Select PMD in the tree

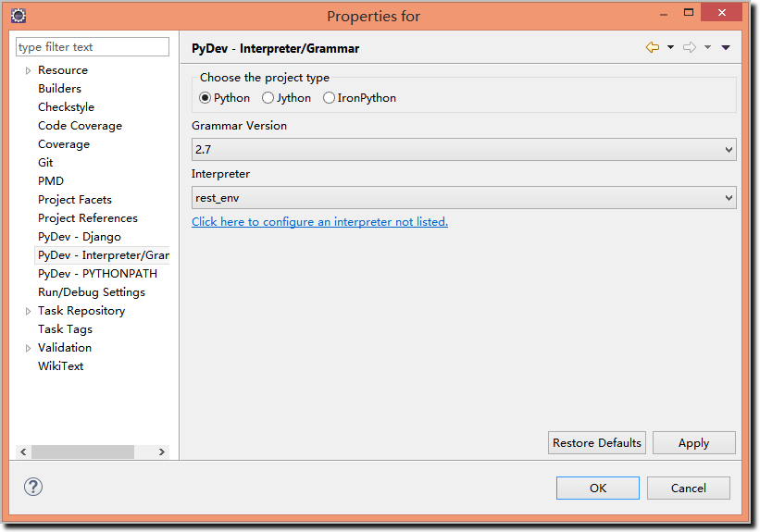(x=51, y=181)
